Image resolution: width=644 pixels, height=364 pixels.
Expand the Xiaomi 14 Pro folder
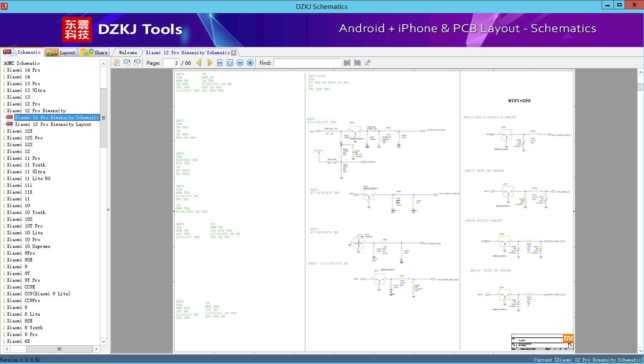coord(23,70)
